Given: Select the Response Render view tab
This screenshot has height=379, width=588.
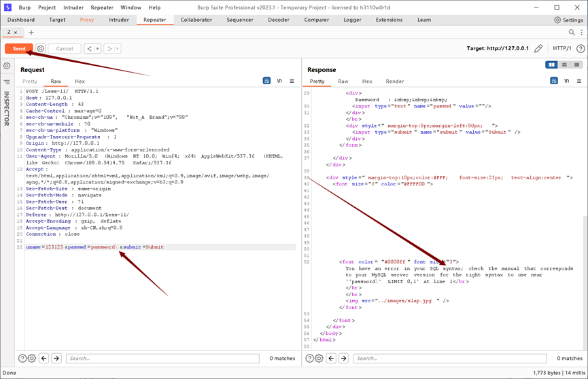Looking at the screenshot, I should click(394, 82).
